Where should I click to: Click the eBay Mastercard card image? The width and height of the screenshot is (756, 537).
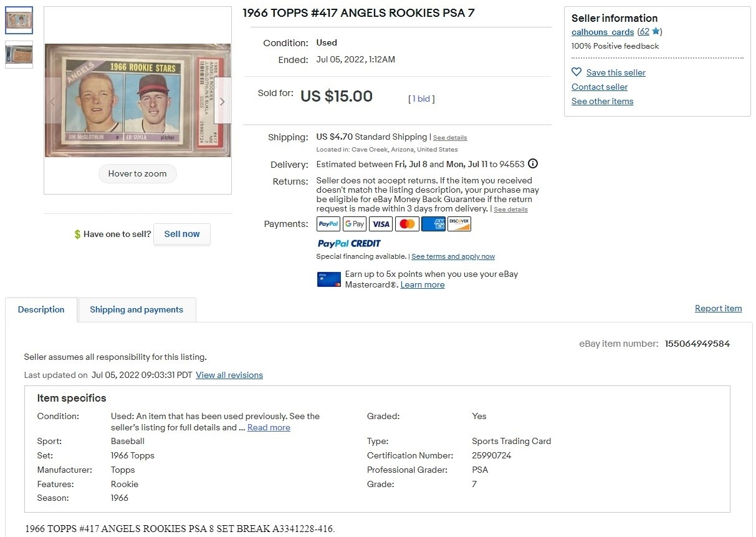pos(329,279)
